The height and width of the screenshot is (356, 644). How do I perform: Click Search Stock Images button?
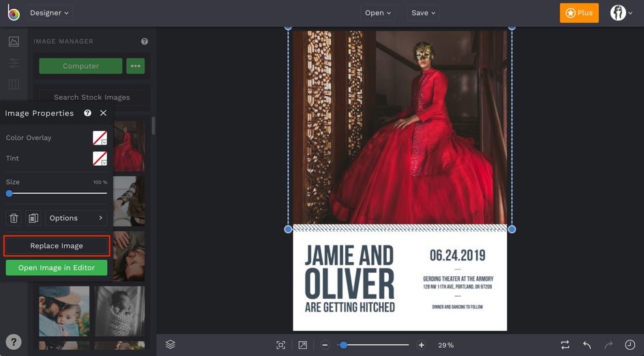coord(91,98)
